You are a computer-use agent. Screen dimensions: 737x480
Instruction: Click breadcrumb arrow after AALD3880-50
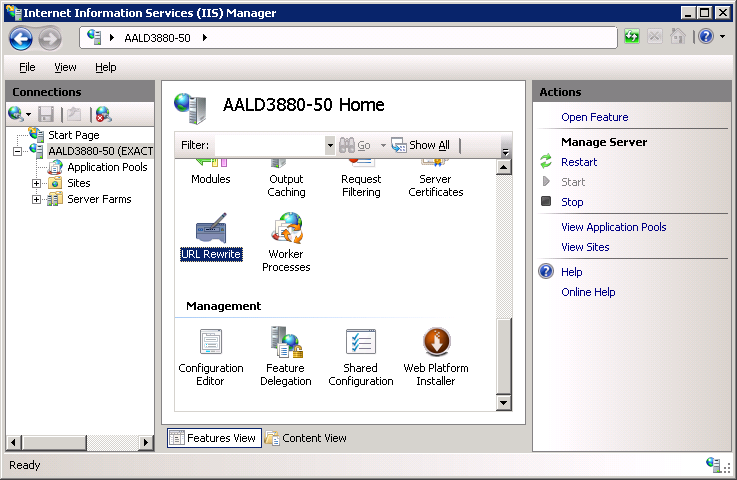[x=205, y=38]
